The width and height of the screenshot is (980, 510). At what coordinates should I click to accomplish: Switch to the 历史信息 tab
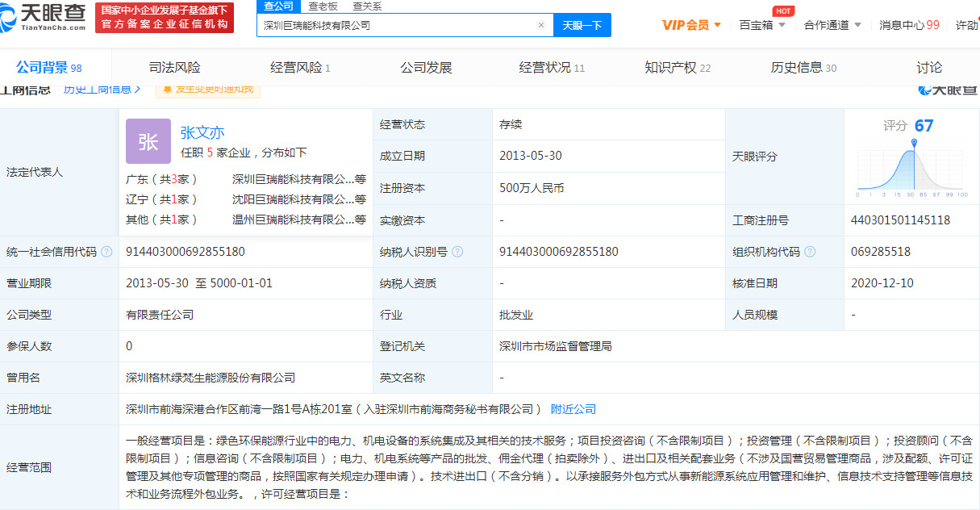(803, 68)
